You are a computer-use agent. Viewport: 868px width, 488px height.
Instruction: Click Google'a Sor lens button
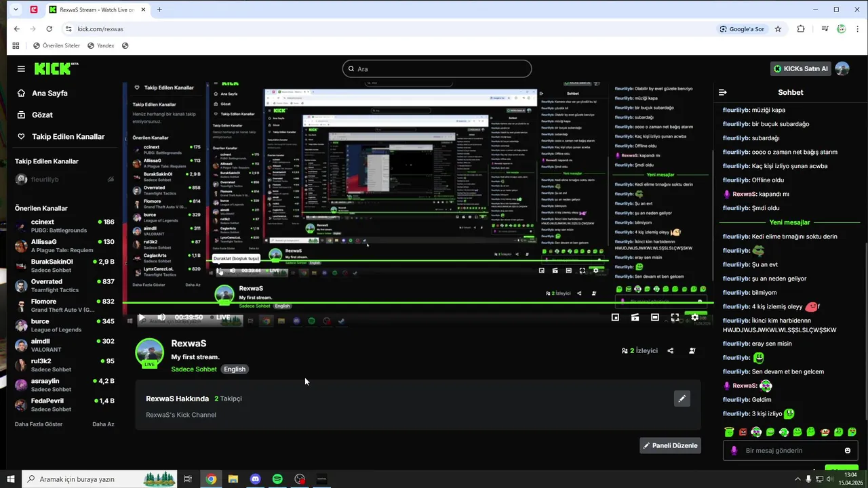tap(743, 29)
